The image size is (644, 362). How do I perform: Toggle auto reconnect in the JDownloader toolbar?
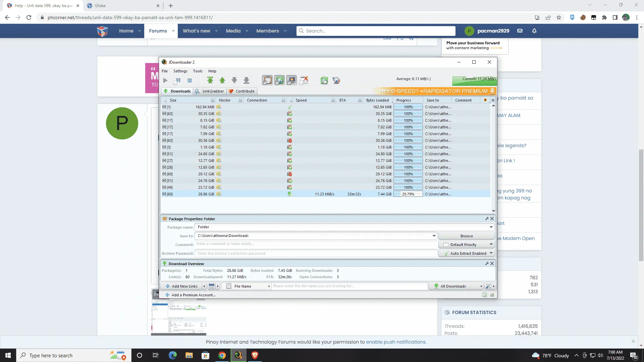279,80
